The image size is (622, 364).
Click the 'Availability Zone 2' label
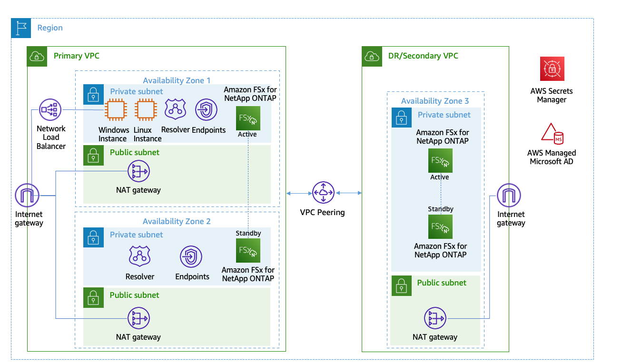177,221
